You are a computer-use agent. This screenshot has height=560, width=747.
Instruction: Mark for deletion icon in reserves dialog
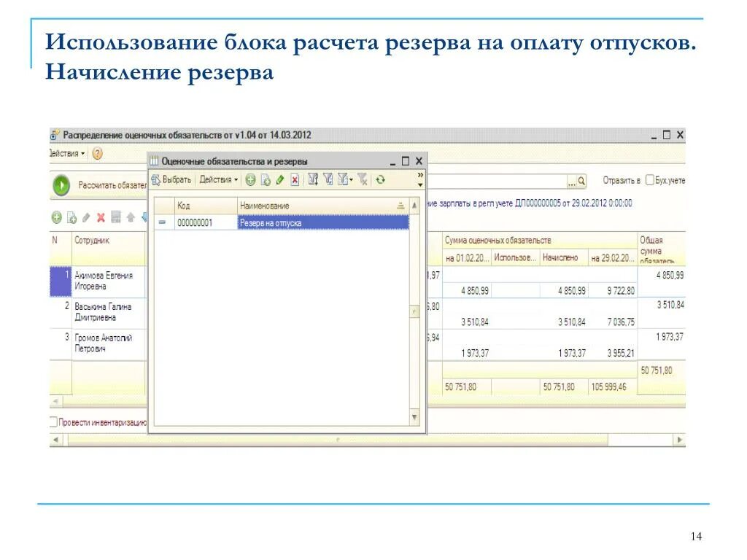tap(295, 180)
